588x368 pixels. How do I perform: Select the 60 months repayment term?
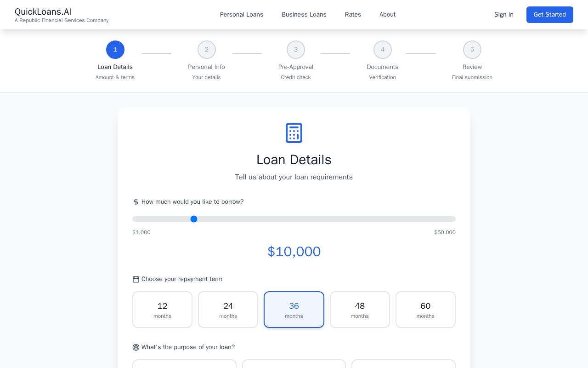425,310
